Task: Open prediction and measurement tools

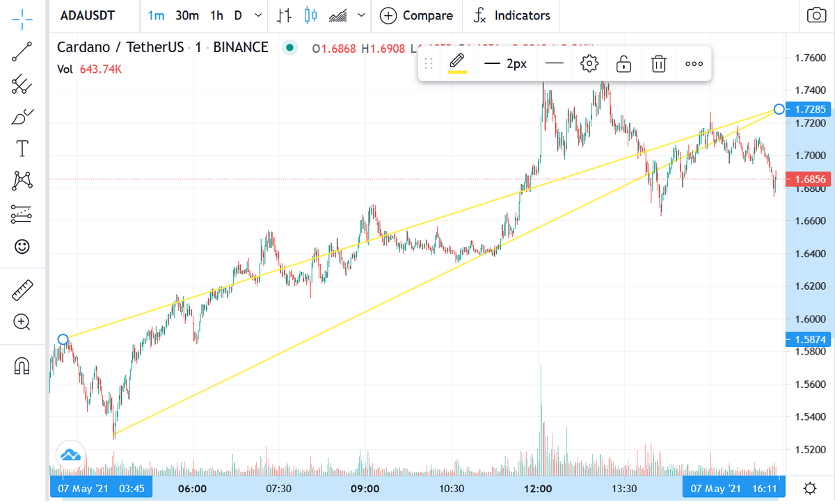Action: (22, 214)
